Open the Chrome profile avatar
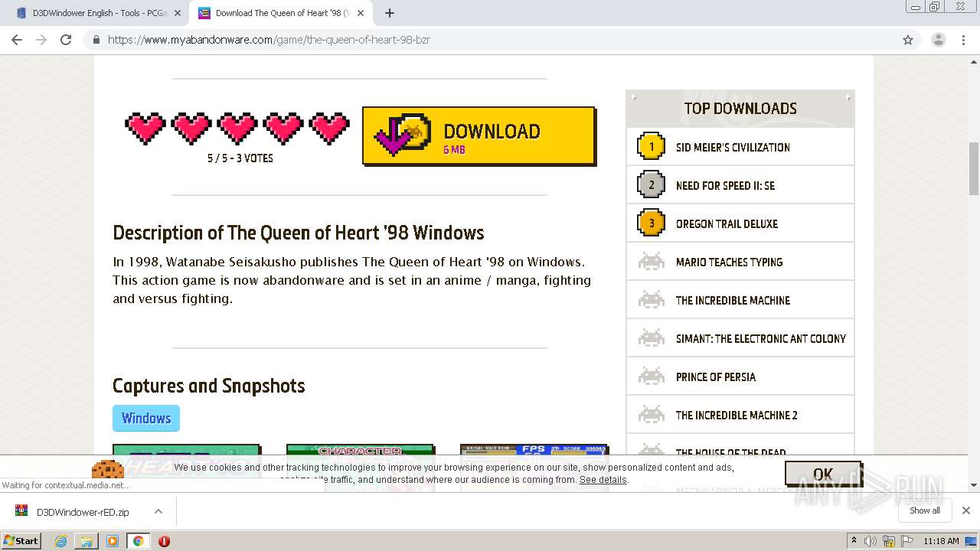The width and height of the screenshot is (980, 551). point(938,40)
